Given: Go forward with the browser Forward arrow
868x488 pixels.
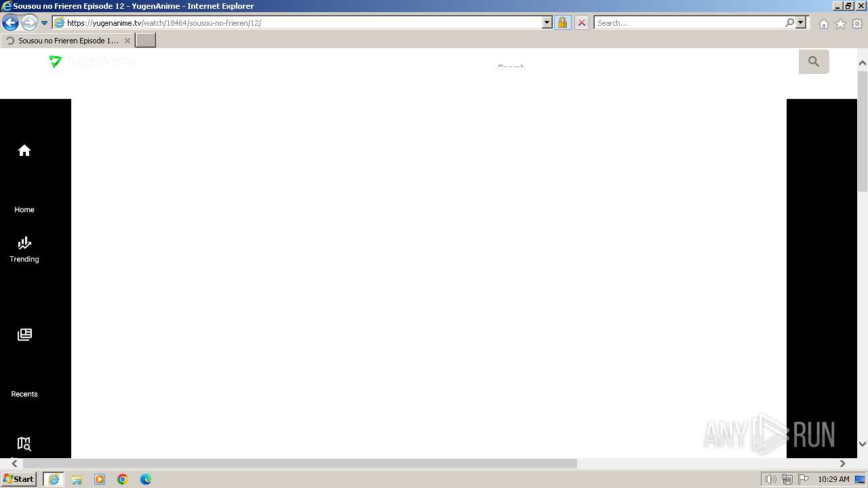Looking at the screenshot, I should (29, 22).
